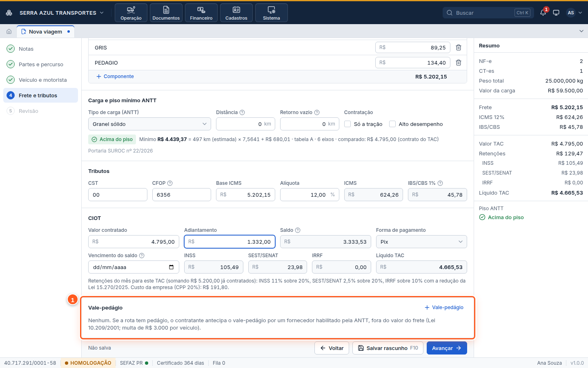Show help icon next to CFOP
Screen dimensions: 588x368
point(170,183)
